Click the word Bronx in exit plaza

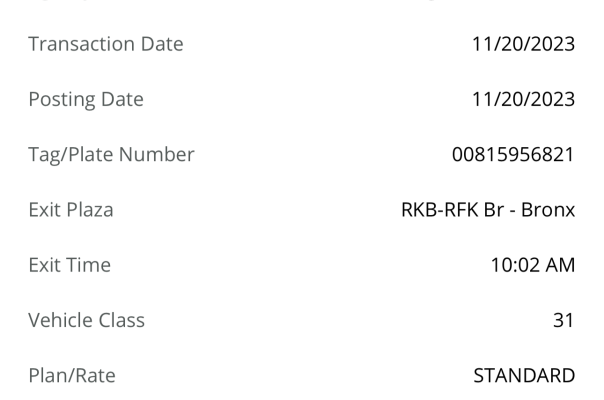[x=548, y=210]
